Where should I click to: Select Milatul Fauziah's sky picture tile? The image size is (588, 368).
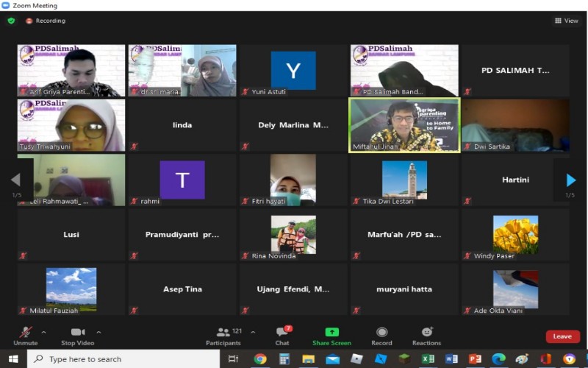[x=71, y=289]
